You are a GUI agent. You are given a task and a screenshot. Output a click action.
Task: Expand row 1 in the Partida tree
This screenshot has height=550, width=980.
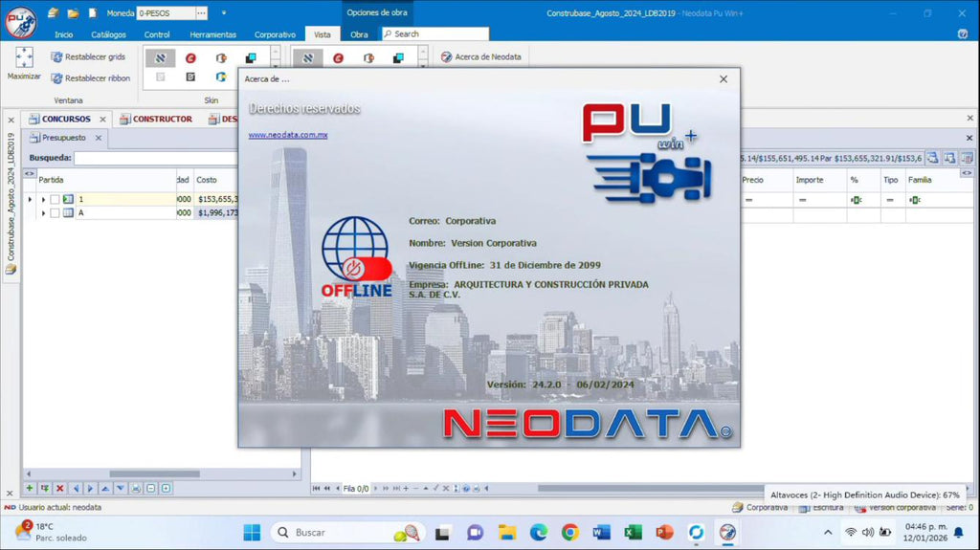click(x=43, y=199)
